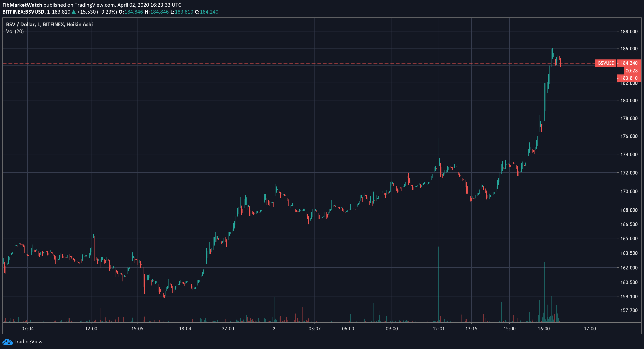Click the 178.000 price axis label

coord(629,118)
